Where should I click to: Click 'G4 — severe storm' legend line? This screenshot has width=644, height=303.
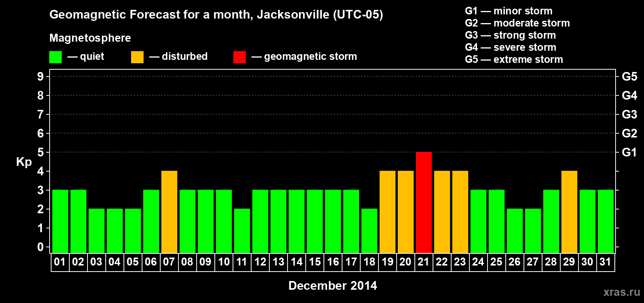click(x=511, y=47)
